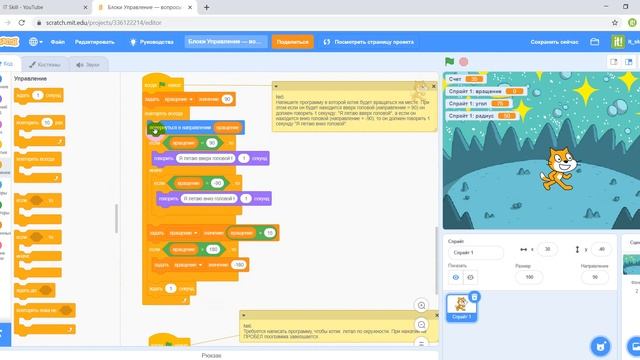Image resolution: width=640 pixels, height=360 pixels.
Task: Click the address bar URL
Action: click(104, 23)
